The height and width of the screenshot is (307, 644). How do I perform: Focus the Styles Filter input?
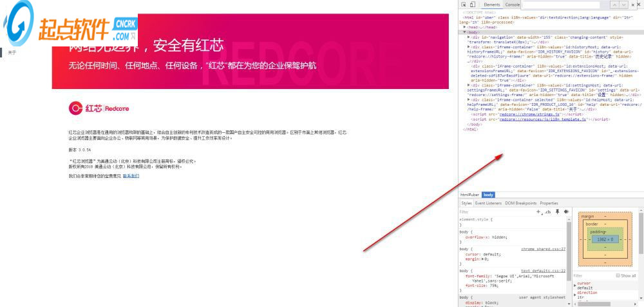tap(497, 212)
